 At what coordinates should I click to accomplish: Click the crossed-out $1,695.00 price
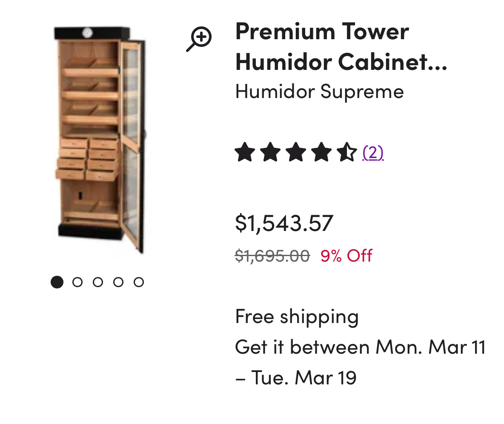[x=272, y=256]
